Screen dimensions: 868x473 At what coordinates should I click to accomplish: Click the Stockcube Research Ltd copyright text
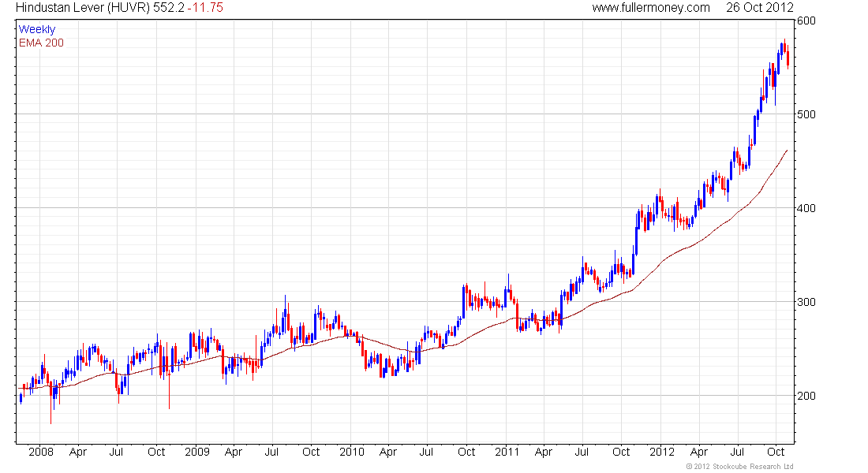(739, 467)
